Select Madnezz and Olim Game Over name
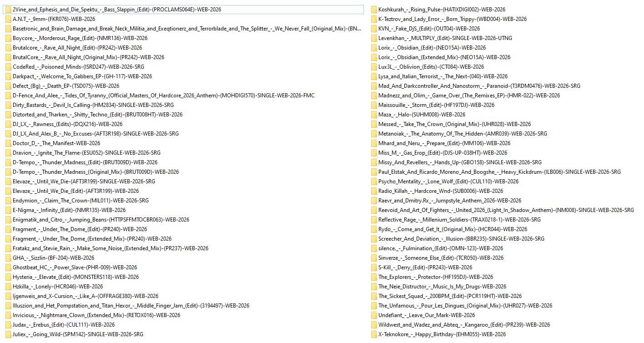The width and height of the screenshot is (644, 343). point(469,96)
